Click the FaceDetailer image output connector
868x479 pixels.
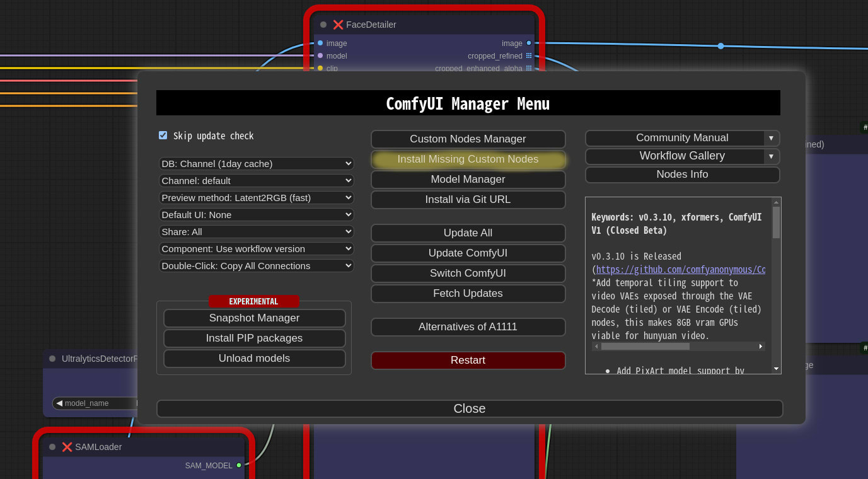[x=529, y=43]
